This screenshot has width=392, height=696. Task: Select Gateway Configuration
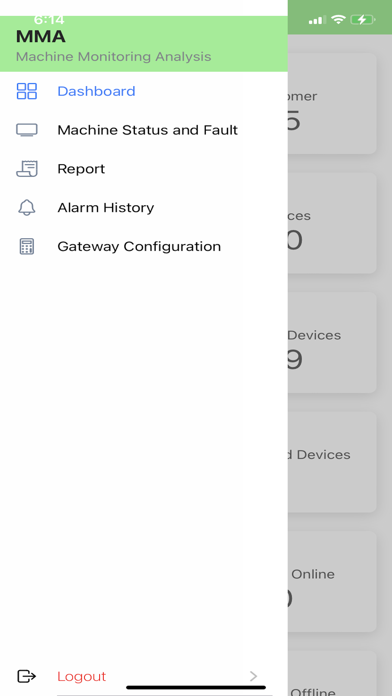tap(143, 246)
